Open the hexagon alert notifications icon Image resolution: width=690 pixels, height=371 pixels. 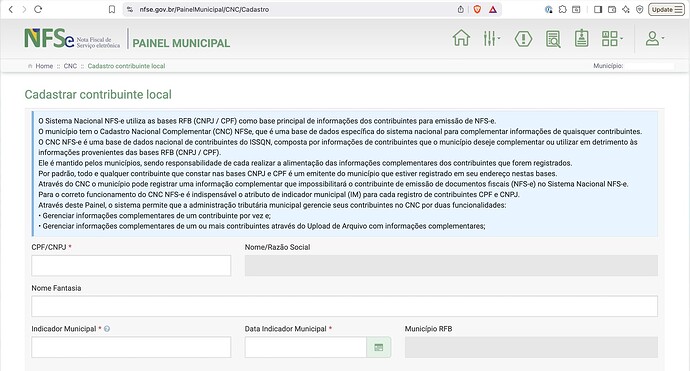(x=523, y=39)
